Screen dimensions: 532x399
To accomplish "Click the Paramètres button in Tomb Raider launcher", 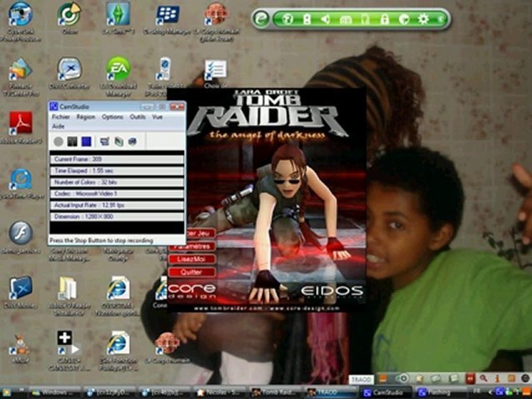I will click(192, 246).
